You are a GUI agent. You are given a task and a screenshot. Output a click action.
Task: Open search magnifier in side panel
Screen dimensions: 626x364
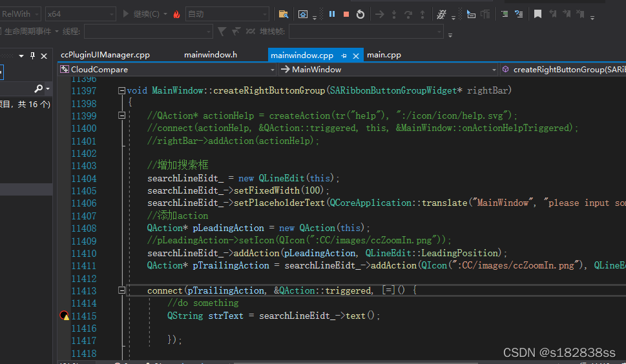[39, 88]
